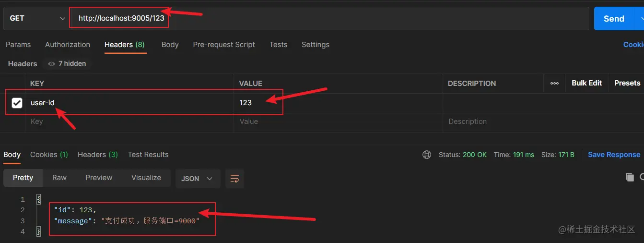Open the Test Results tab
The width and height of the screenshot is (644, 243).
click(x=148, y=155)
